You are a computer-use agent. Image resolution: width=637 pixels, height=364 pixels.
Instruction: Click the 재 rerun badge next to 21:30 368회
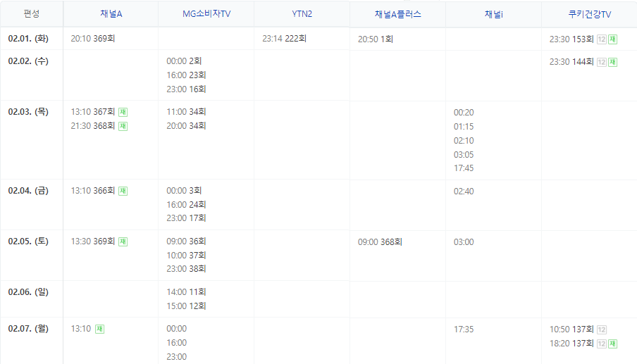(123, 126)
